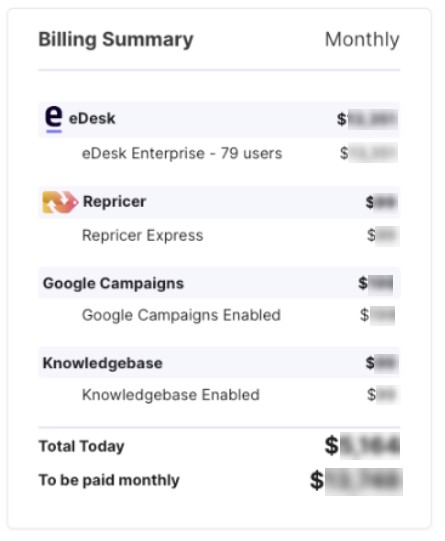The image size is (445, 541).
Task: Open the Knowledgebase section row
Action: [219, 363]
